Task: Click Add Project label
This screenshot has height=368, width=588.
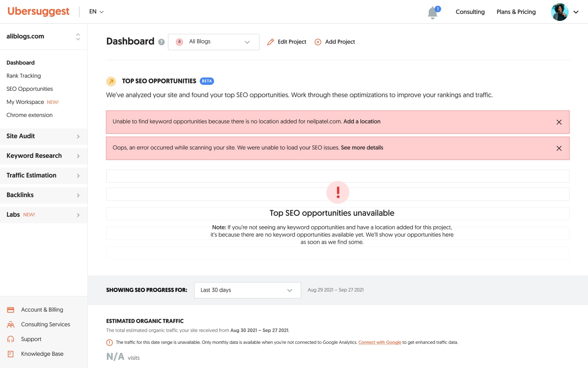Action: coord(340,42)
